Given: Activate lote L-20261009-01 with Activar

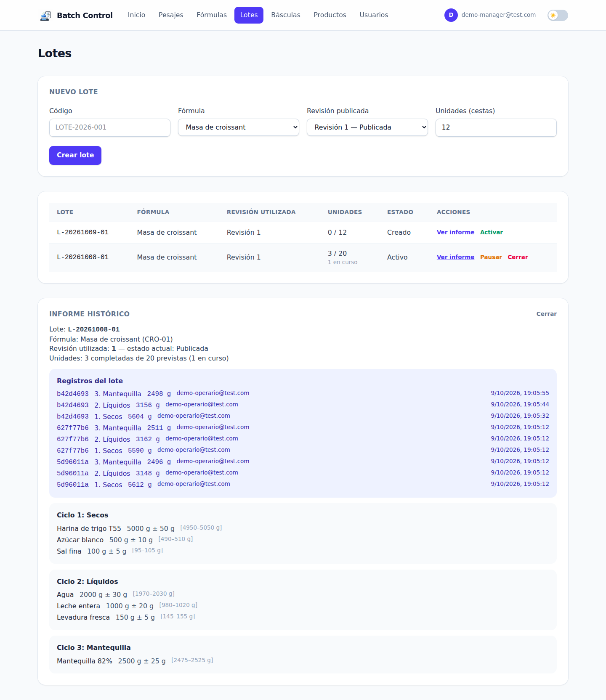Looking at the screenshot, I should (x=492, y=232).
